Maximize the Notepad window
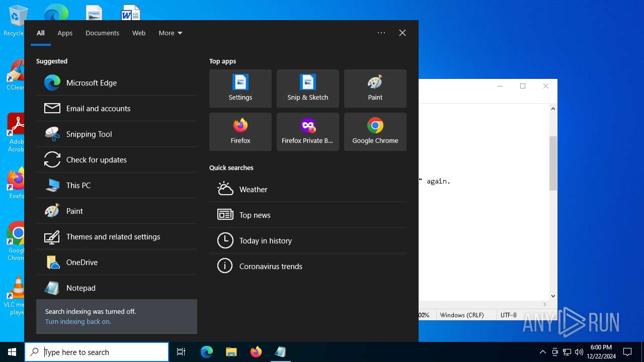The width and height of the screenshot is (644, 362). 523,86
